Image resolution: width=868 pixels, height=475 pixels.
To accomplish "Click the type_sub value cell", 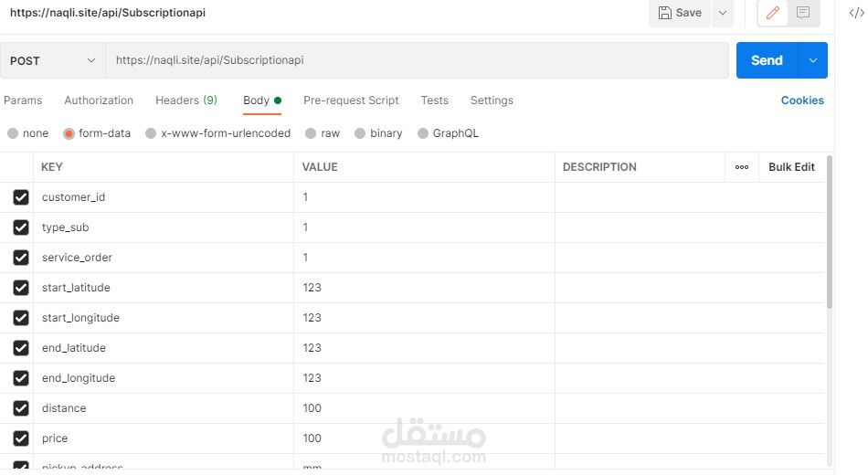I will pos(424,227).
